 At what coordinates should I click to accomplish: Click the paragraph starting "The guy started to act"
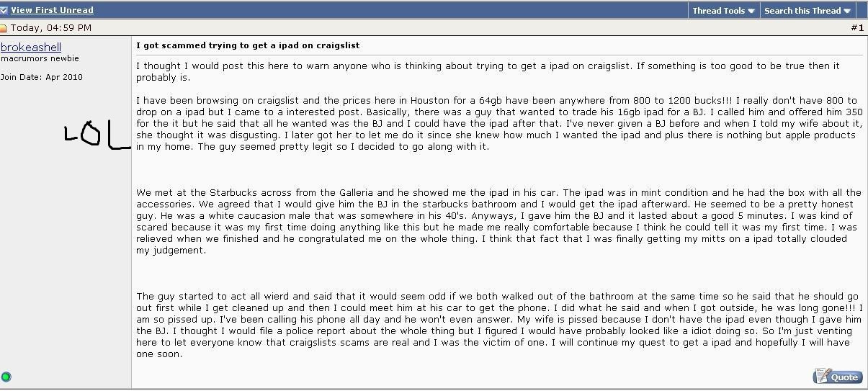(498, 325)
